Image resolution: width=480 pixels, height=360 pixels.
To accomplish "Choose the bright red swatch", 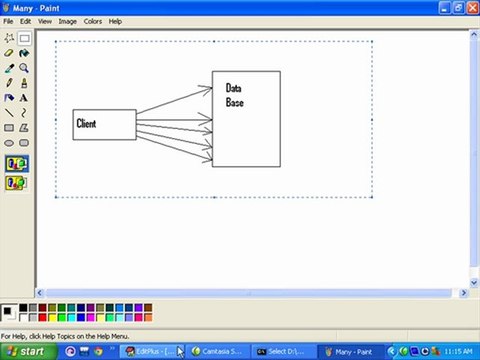I will pyautogui.click(x=42, y=317).
